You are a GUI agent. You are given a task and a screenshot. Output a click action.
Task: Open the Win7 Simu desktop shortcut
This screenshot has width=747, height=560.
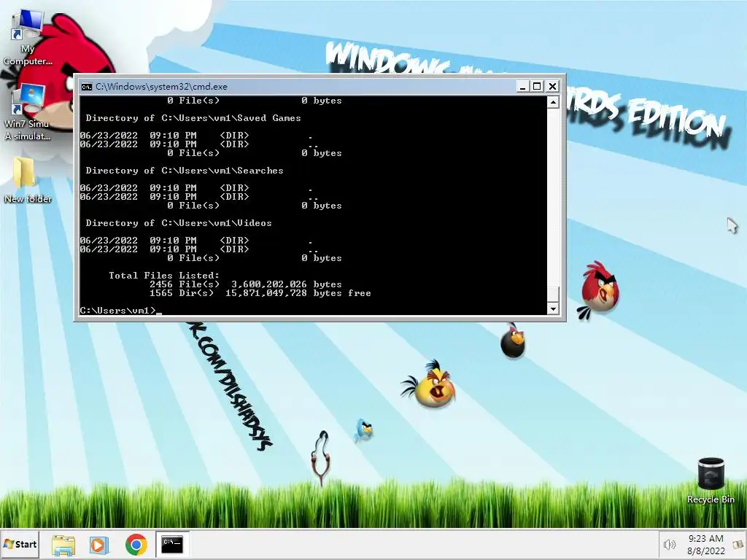point(28,112)
